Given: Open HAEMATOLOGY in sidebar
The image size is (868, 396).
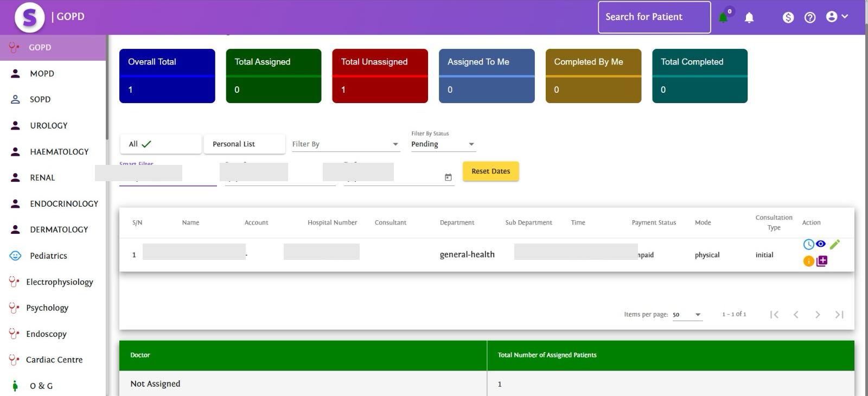Looking at the screenshot, I should coord(53,151).
